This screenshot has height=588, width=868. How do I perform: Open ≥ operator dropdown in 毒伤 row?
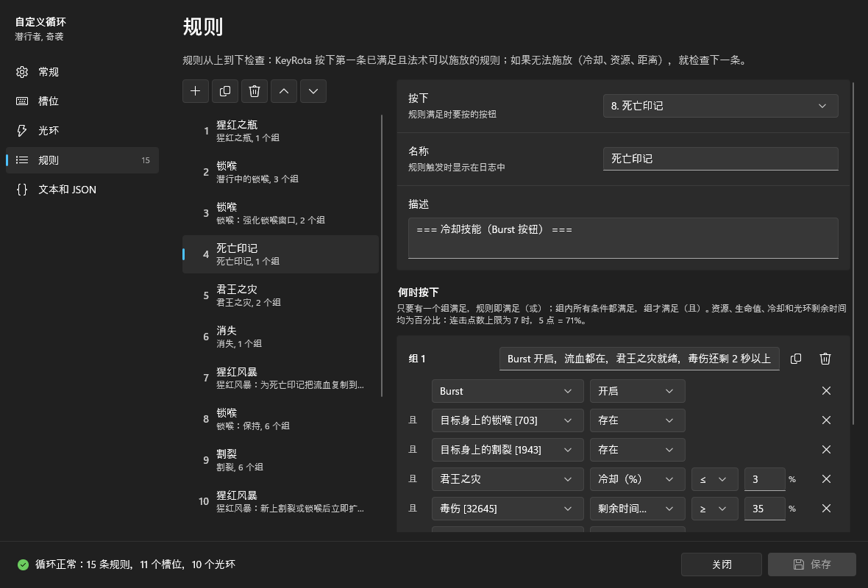point(715,509)
